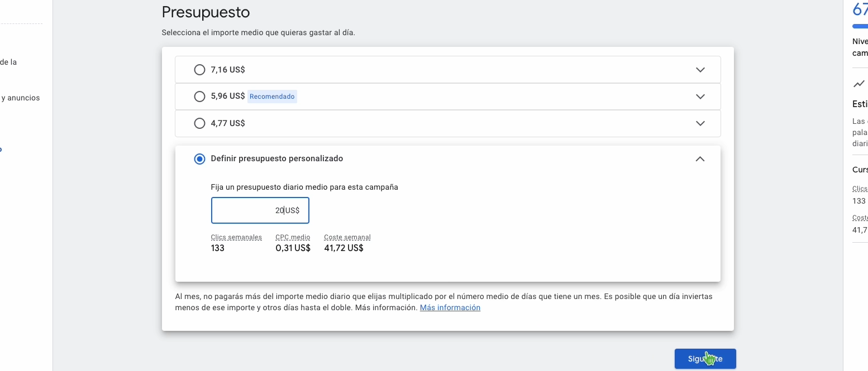This screenshot has height=371, width=868.
Task: Click the blue optimization score number
Action: coord(860,9)
